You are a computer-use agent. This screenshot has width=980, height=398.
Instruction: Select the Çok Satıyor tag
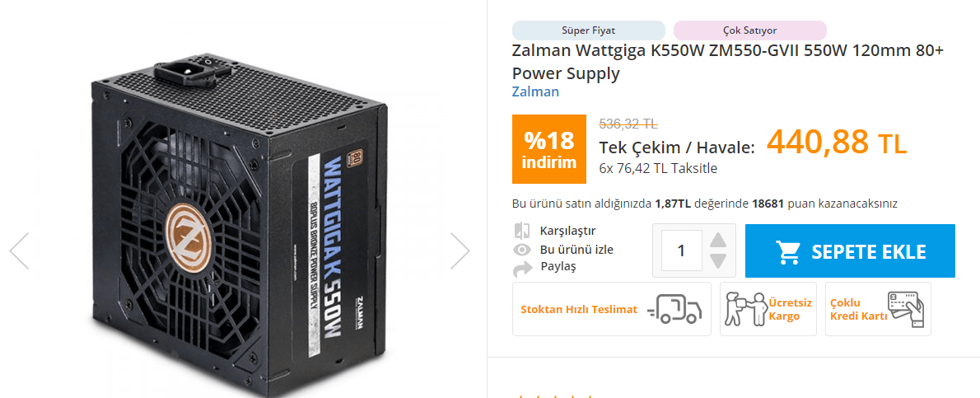pos(750,30)
